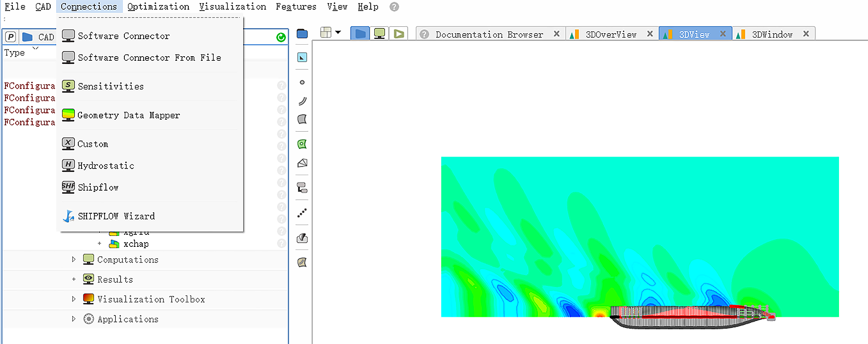The height and width of the screenshot is (344, 868).
Task: Select the dotted point series tool
Action: click(302, 213)
